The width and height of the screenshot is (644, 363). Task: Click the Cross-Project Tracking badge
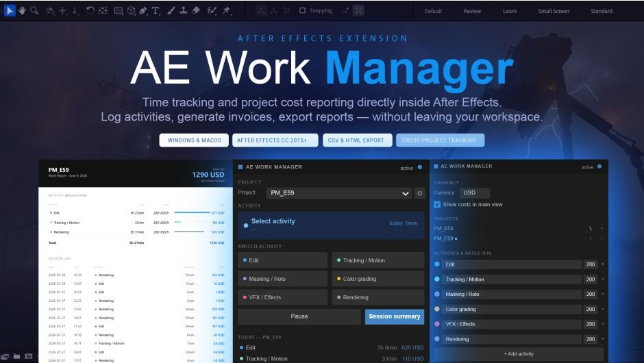coord(440,140)
